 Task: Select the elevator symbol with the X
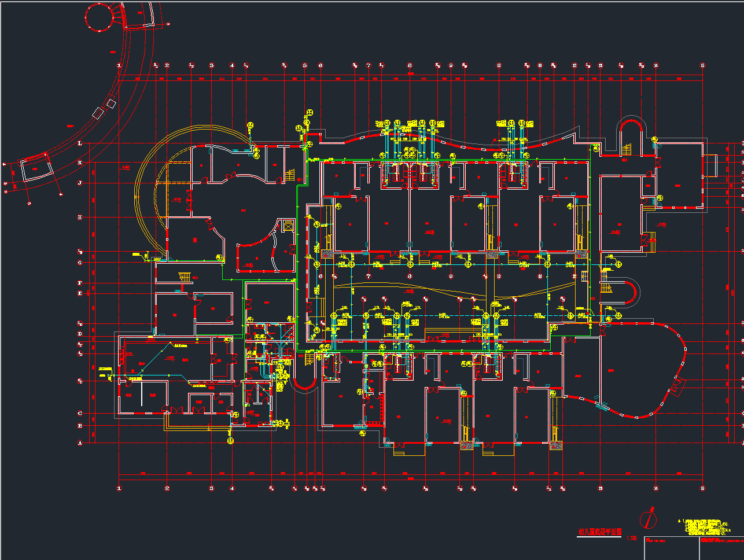[287, 226]
